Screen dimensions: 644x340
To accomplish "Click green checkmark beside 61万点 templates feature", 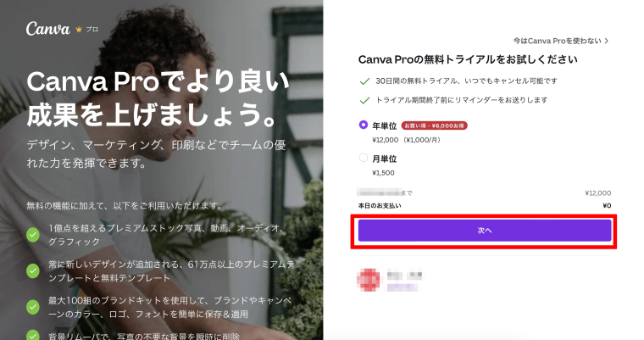I will pos(33,271).
